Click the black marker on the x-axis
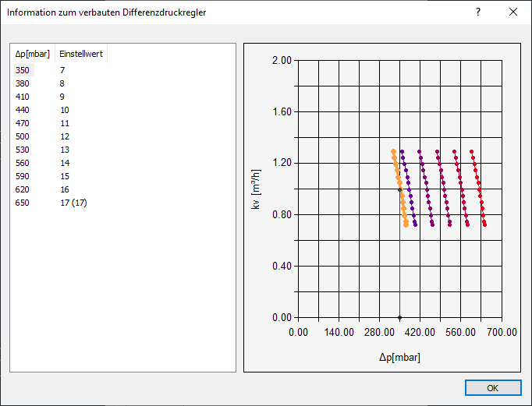The width and height of the screenshot is (532, 406). (399, 317)
